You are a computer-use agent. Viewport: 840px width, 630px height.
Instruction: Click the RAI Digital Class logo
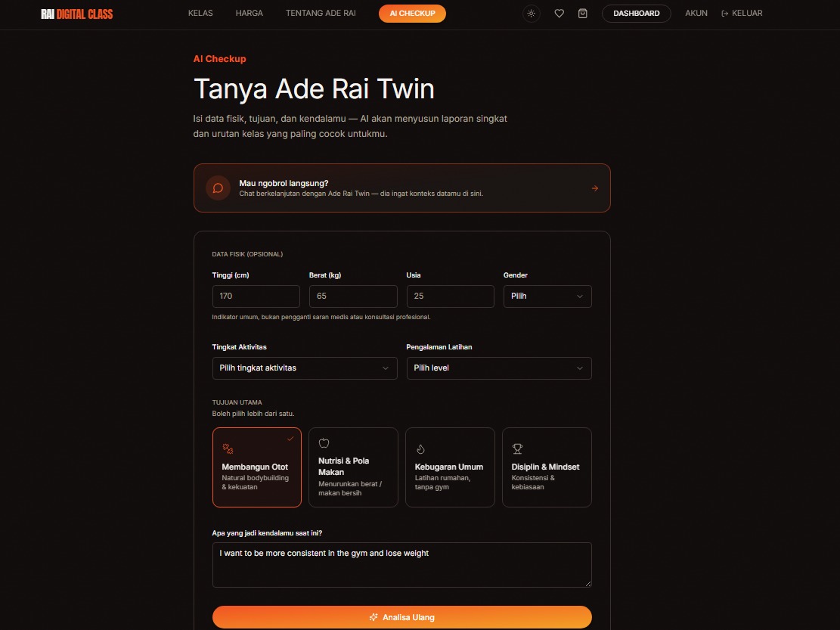[x=77, y=14]
